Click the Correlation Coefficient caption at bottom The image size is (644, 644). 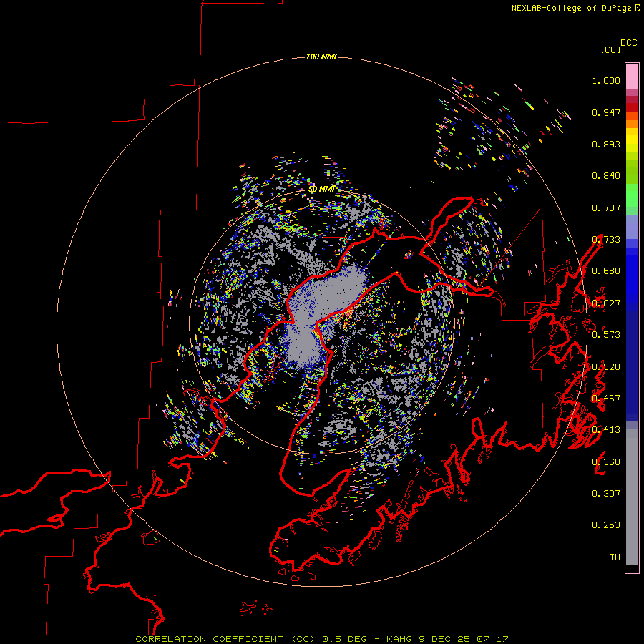coord(321,639)
